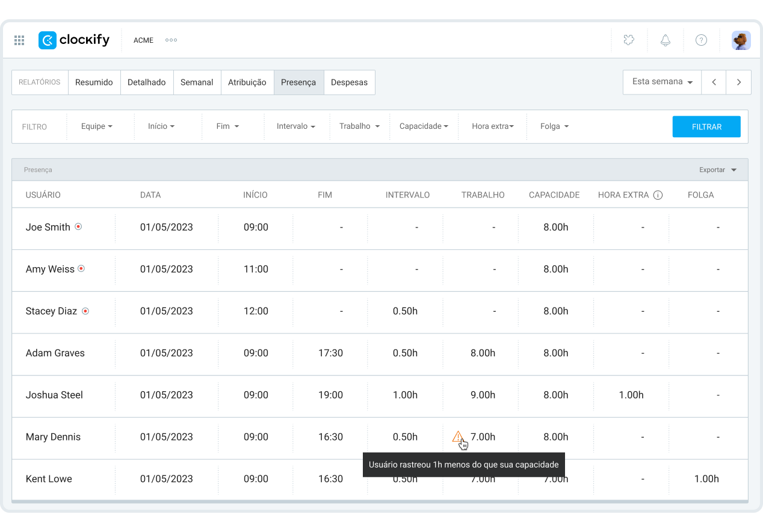The height and width of the screenshot is (532, 763).
Task: Open the ACME workspace three-dots menu
Action: click(x=171, y=40)
